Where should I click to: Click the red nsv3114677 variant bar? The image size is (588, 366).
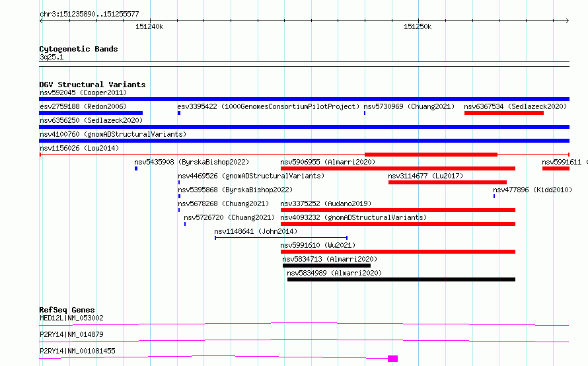[x=447, y=182]
